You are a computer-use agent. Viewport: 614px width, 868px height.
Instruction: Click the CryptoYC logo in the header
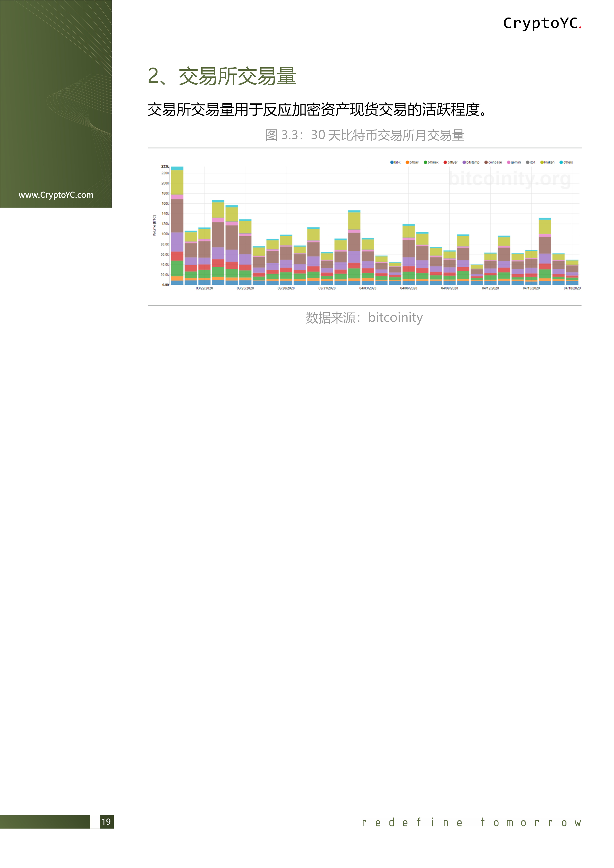(x=542, y=24)
